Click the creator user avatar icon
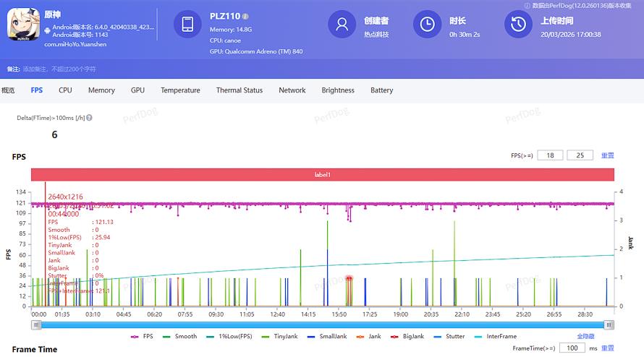 [342, 25]
